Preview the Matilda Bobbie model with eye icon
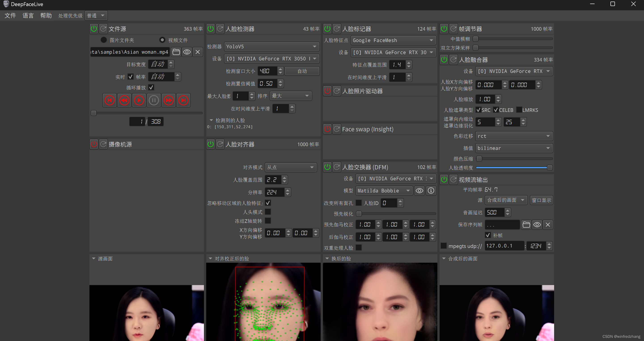Image resolution: width=644 pixels, height=341 pixels. coord(419,191)
